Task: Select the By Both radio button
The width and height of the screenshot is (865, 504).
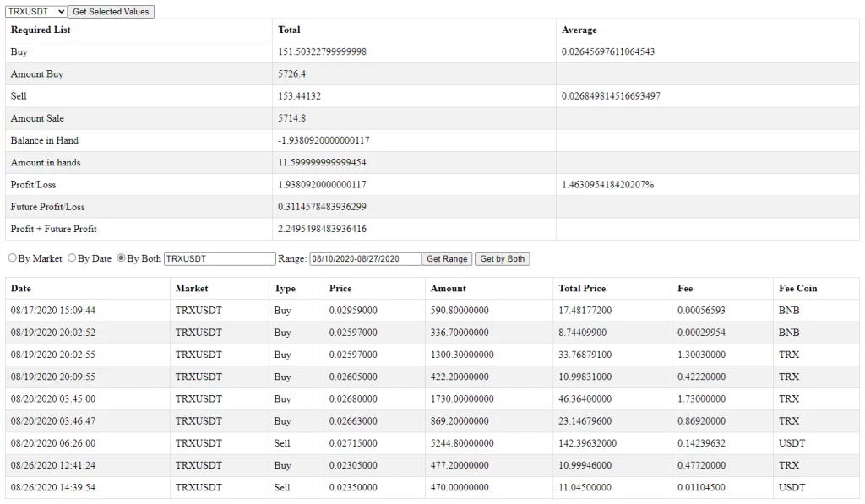Action: (x=122, y=258)
